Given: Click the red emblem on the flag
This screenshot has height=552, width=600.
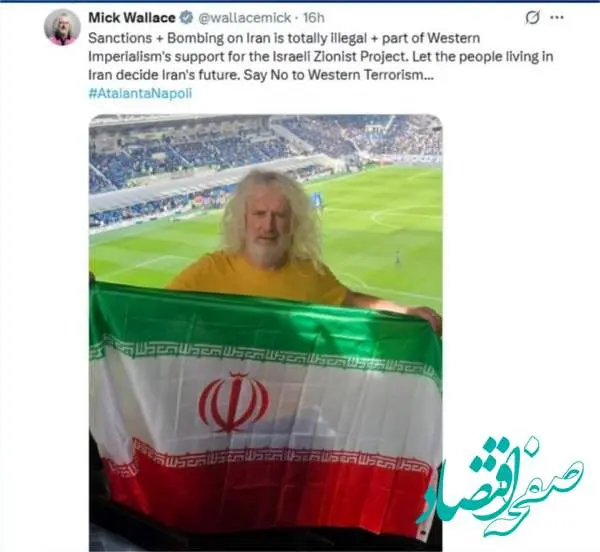Looking at the screenshot, I should point(233,402).
